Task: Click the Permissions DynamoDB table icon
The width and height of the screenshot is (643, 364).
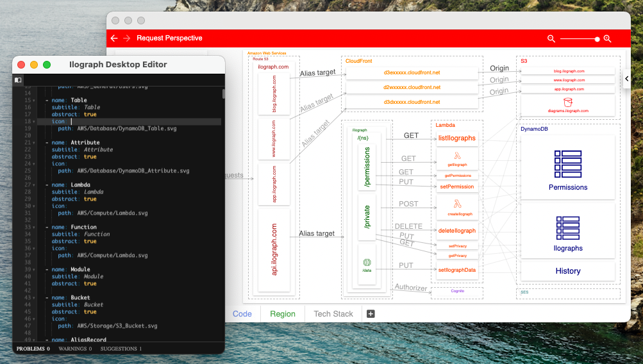Action: coord(568,164)
